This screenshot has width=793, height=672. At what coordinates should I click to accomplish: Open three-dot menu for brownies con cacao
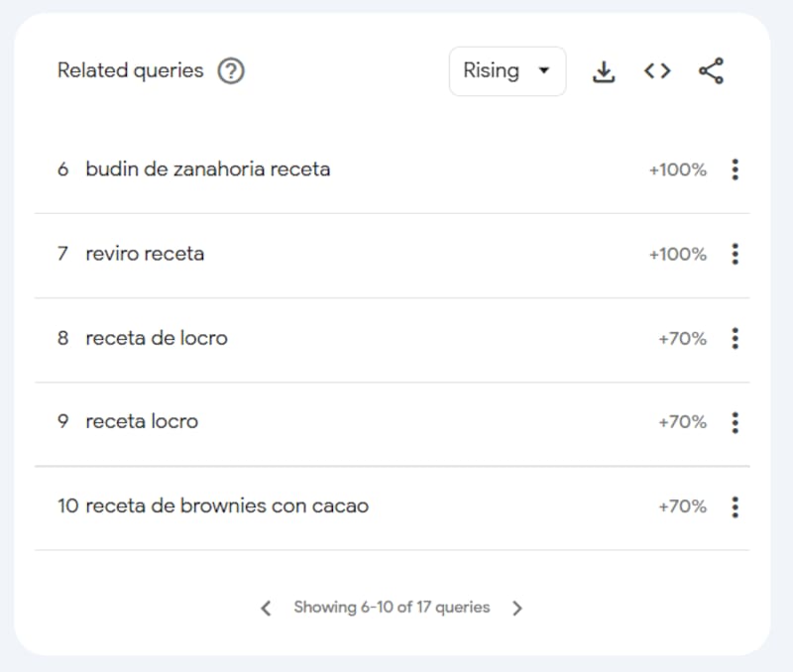coord(736,506)
